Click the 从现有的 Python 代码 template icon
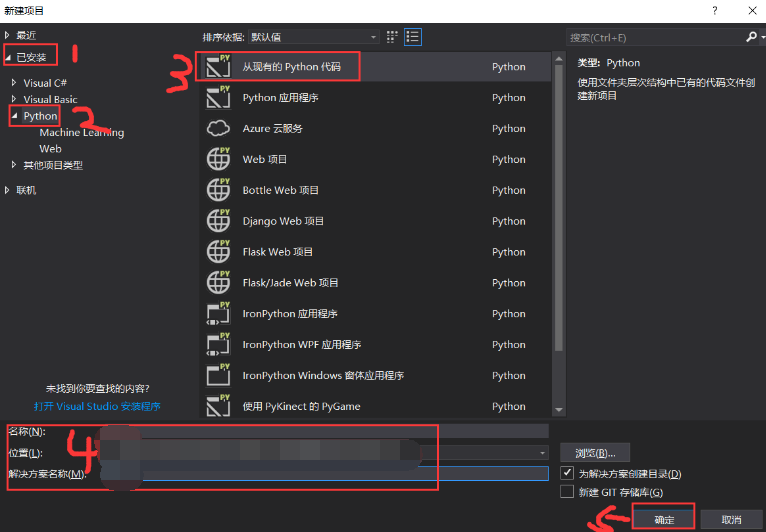 218,66
